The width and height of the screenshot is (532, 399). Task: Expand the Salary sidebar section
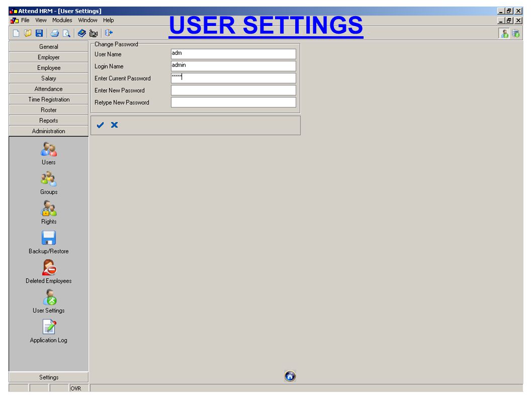(x=48, y=78)
